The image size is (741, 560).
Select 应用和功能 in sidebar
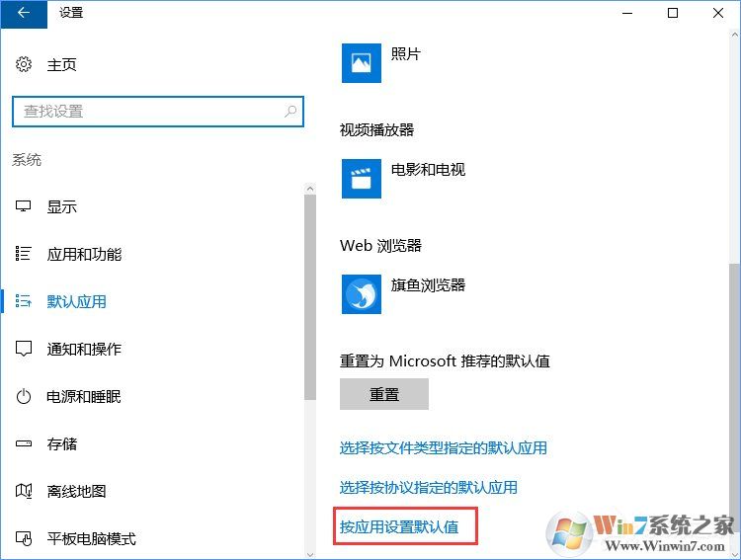(84, 254)
